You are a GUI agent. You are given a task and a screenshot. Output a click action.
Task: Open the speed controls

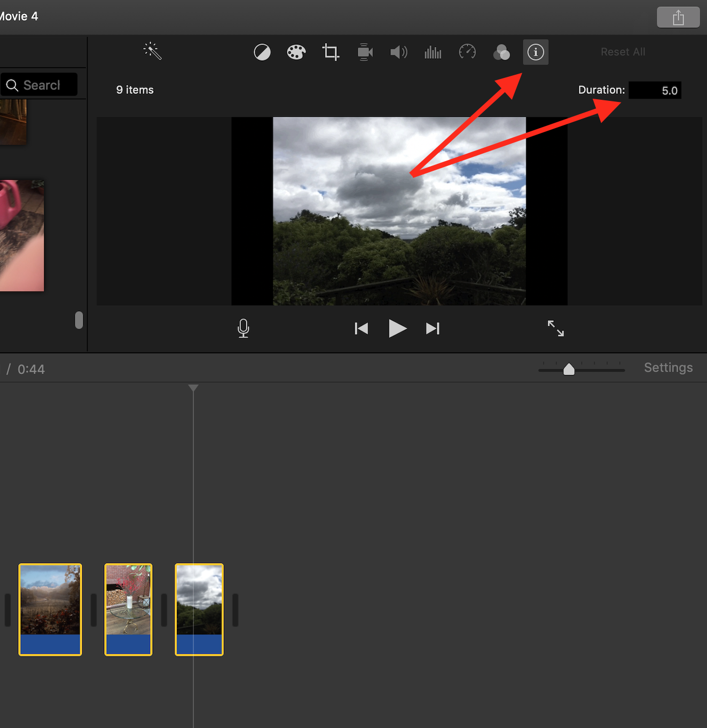pyautogui.click(x=467, y=52)
